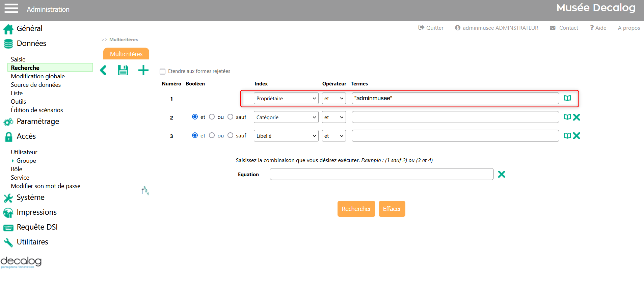This screenshot has width=644, height=287.
Task: Click into the Equation input field
Action: (x=381, y=174)
